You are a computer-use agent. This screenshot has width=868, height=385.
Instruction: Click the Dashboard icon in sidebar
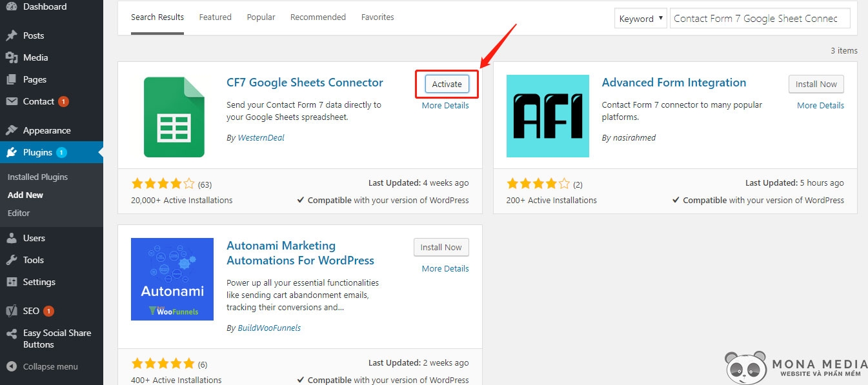(12, 7)
